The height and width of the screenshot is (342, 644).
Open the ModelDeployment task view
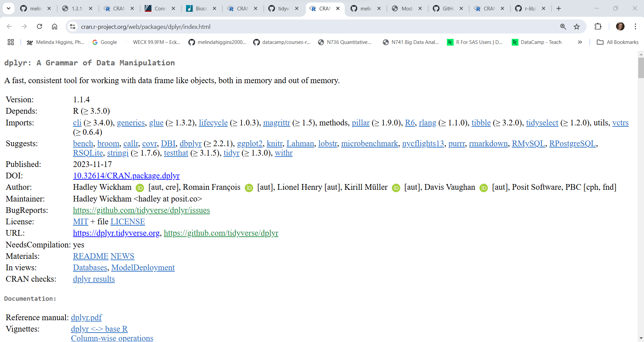143,268
